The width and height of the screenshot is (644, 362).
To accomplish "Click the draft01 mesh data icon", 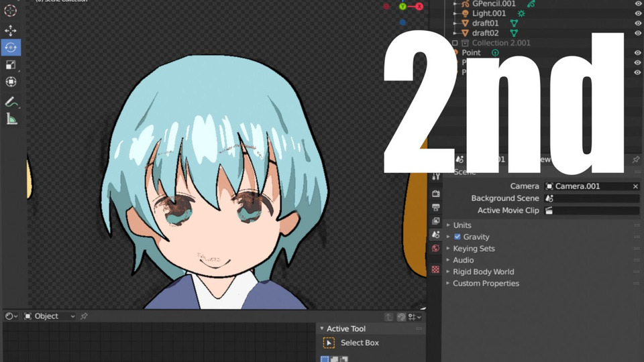I will 514,23.
